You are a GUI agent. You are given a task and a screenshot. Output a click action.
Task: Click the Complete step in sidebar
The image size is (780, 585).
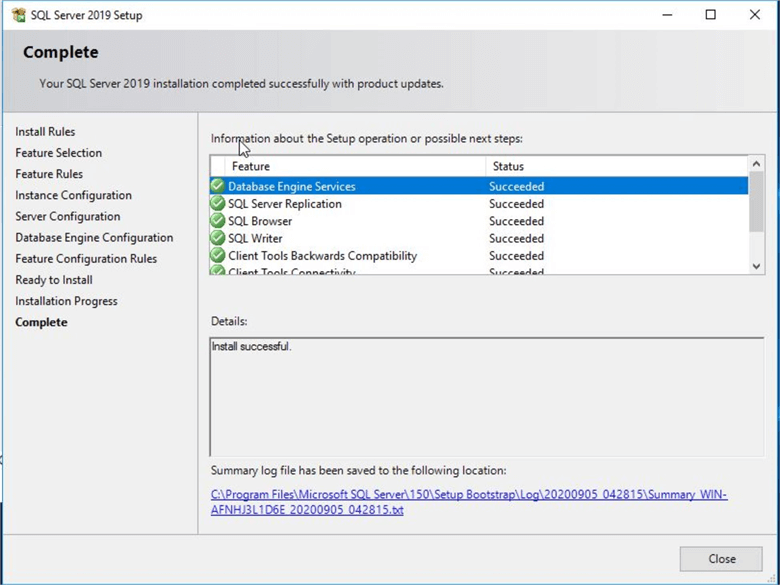pyautogui.click(x=41, y=322)
